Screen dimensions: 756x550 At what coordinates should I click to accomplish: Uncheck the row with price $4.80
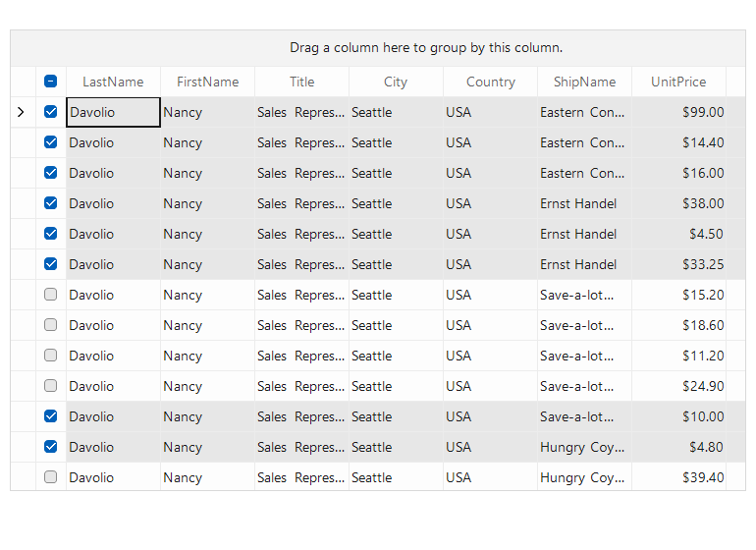pyautogui.click(x=51, y=446)
